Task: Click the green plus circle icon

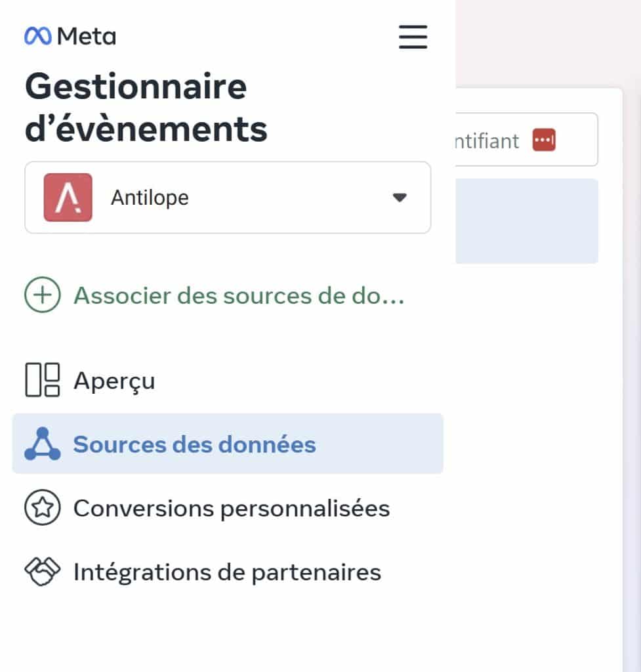Action: (x=43, y=295)
